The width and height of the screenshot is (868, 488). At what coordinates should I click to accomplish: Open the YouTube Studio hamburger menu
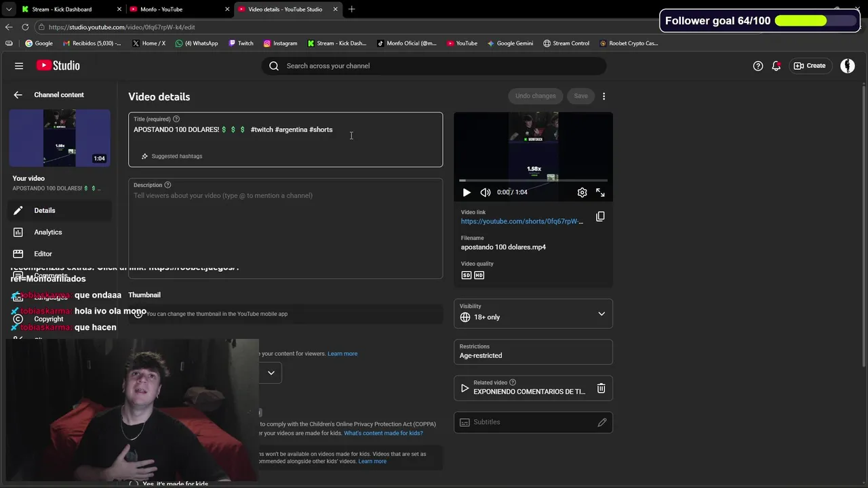(19, 66)
